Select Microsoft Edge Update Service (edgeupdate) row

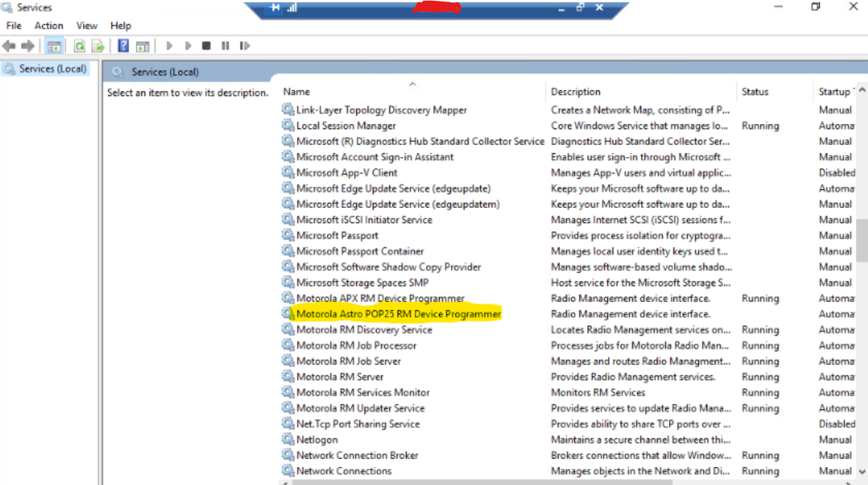pos(394,188)
